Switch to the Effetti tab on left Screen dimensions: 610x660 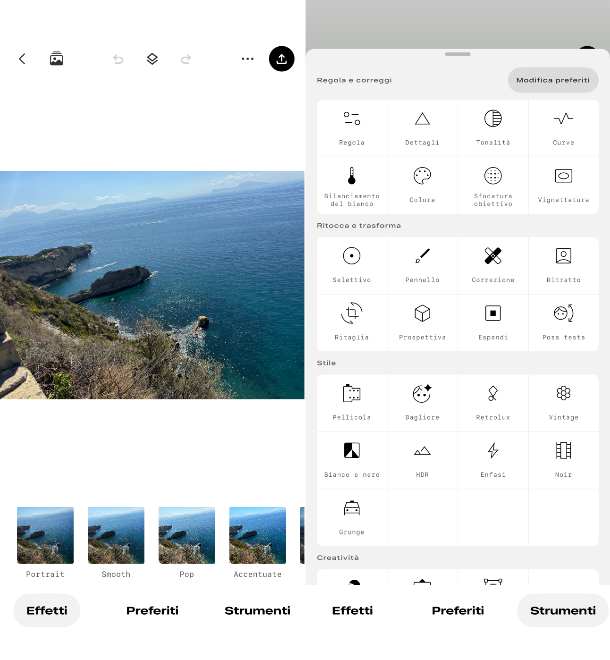point(47,610)
